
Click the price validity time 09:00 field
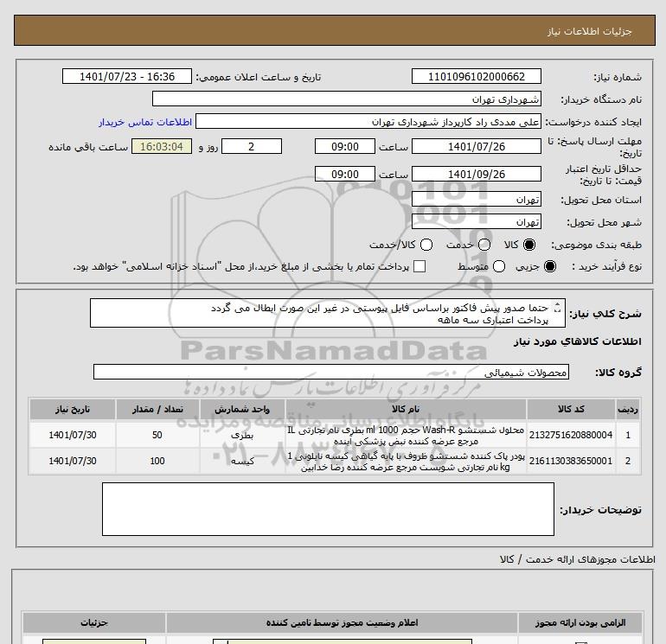pos(345,174)
